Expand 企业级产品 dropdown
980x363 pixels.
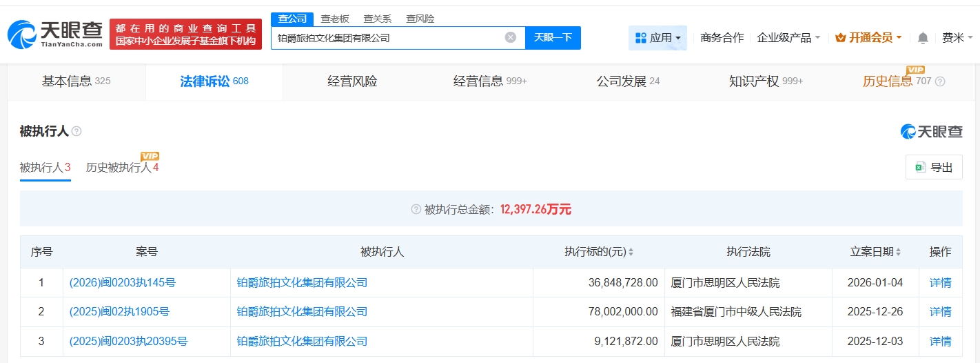[788, 38]
